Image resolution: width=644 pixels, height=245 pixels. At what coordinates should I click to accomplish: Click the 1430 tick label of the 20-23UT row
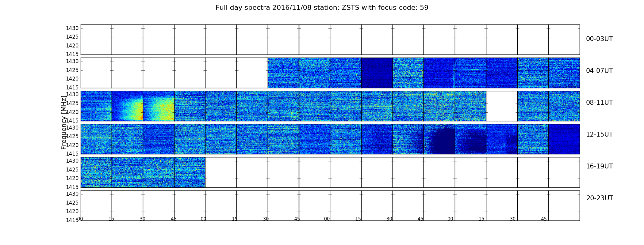click(x=72, y=194)
